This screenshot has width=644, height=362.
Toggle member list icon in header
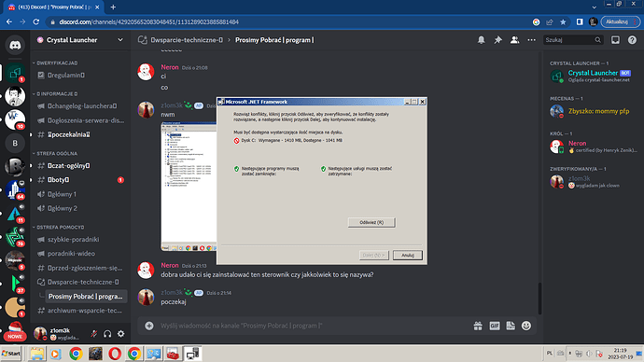pos(514,40)
